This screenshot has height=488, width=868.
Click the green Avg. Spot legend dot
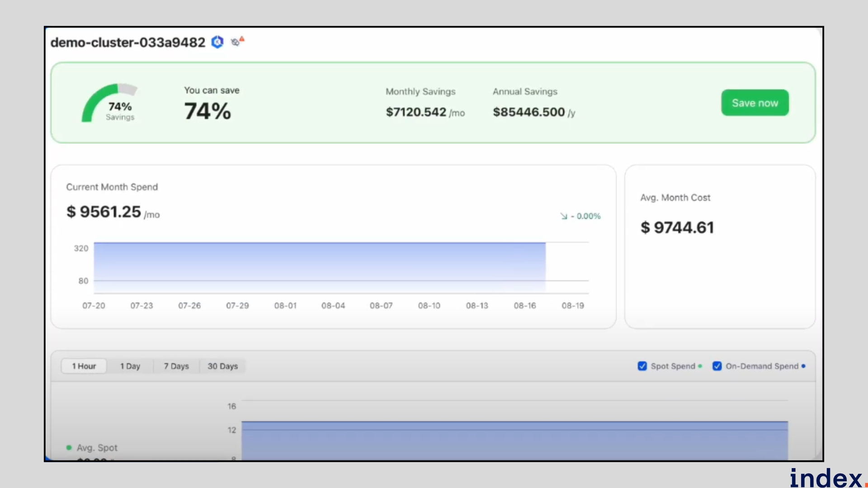pos(69,448)
